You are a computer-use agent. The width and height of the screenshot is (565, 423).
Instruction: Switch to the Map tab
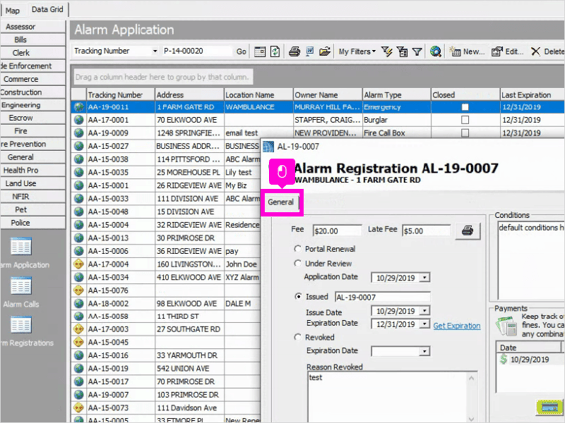click(x=13, y=10)
